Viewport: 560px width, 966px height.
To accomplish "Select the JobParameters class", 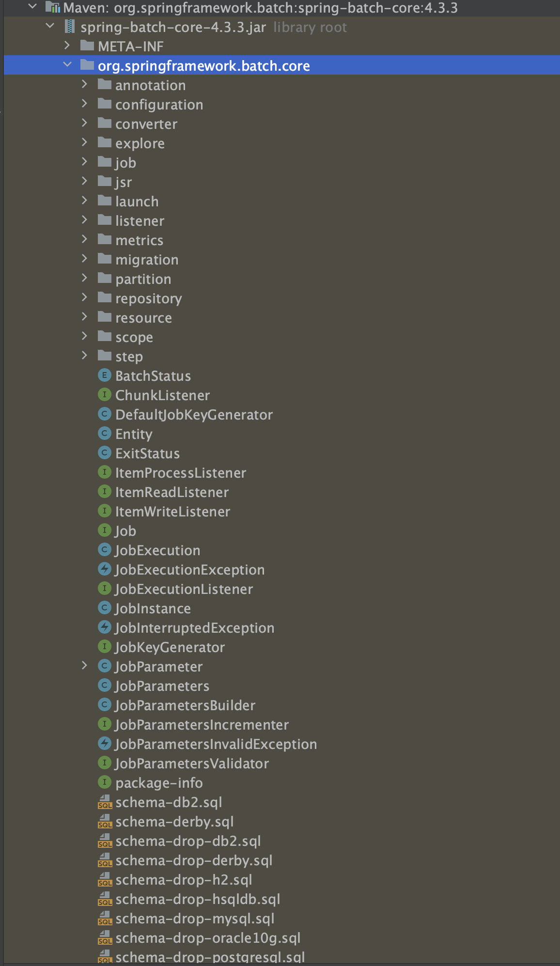I will pyautogui.click(x=162, y=686).
